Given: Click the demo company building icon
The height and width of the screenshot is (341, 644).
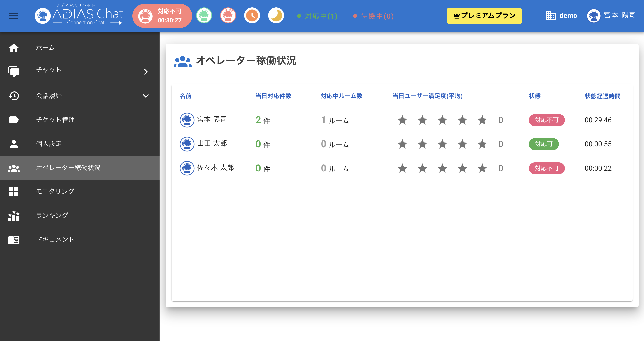Looking at the screenshot, I should 551,16.
